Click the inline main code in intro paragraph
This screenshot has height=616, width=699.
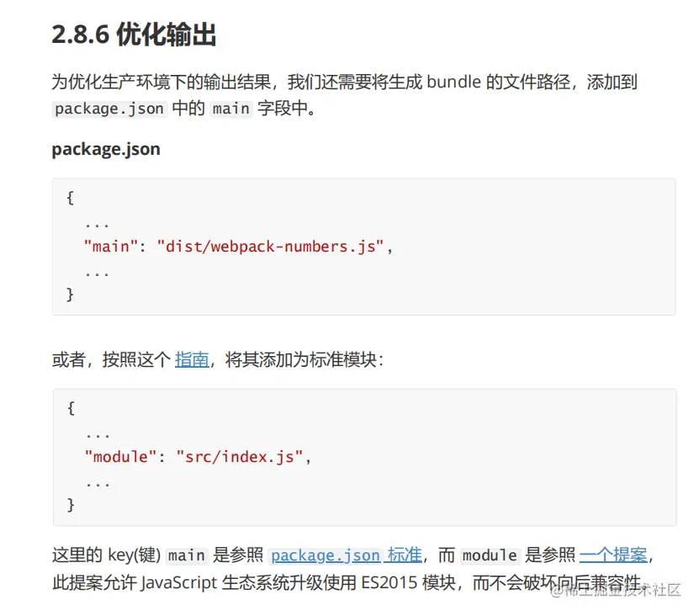(231, 109)
